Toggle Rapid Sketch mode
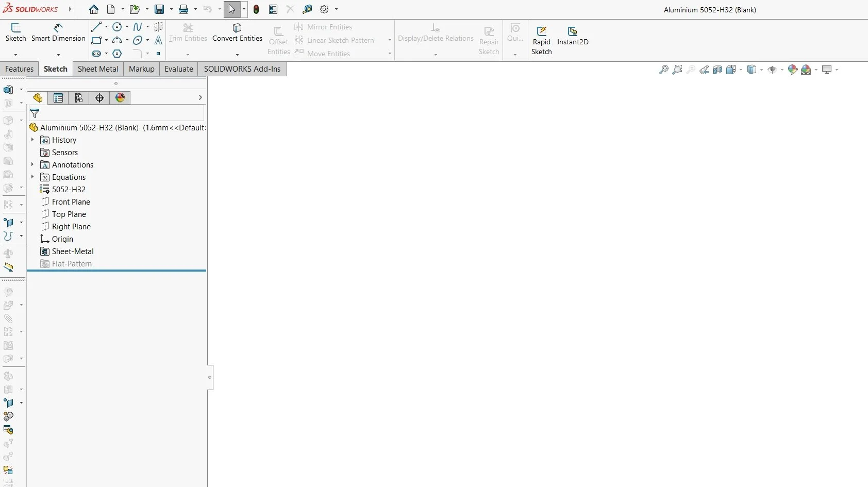The width and height of the screenshot is (868, 487). pyautogui.click(x=542, y=41)
